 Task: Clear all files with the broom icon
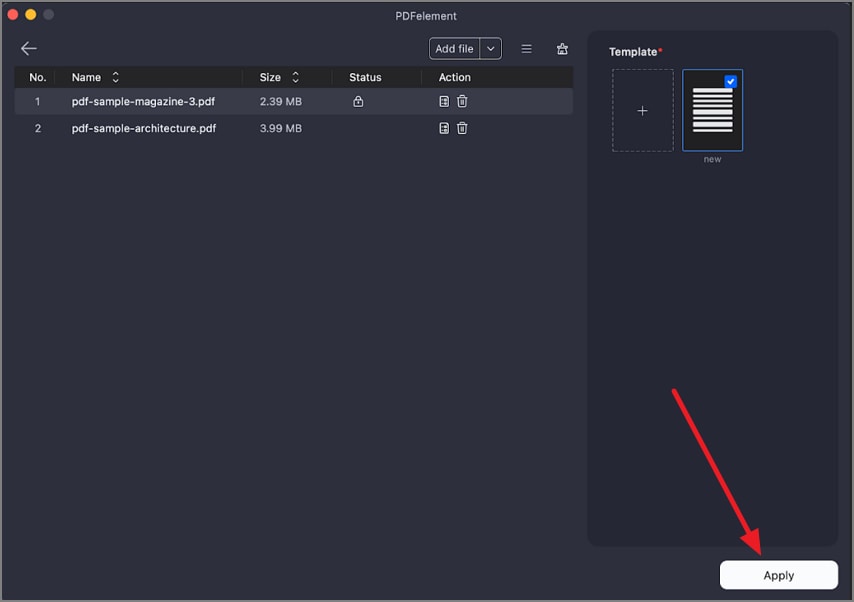coord(562,49)
